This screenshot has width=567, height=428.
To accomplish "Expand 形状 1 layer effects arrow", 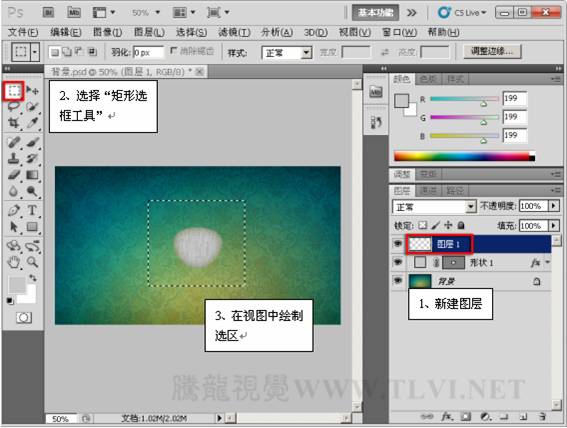I will tap(548, 262).
